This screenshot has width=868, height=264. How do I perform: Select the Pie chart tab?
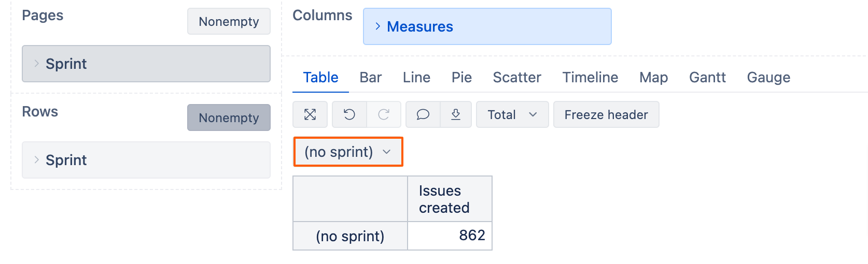(x=461, y=77)
